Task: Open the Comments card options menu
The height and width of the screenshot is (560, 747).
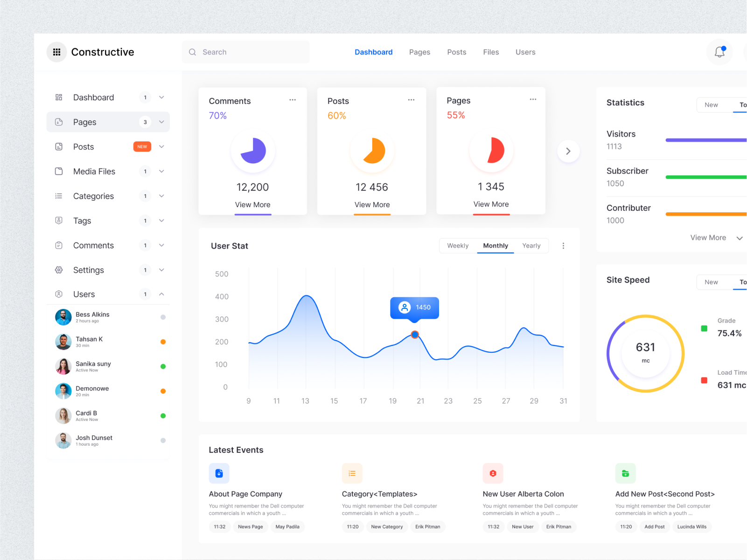Action: 293,100
